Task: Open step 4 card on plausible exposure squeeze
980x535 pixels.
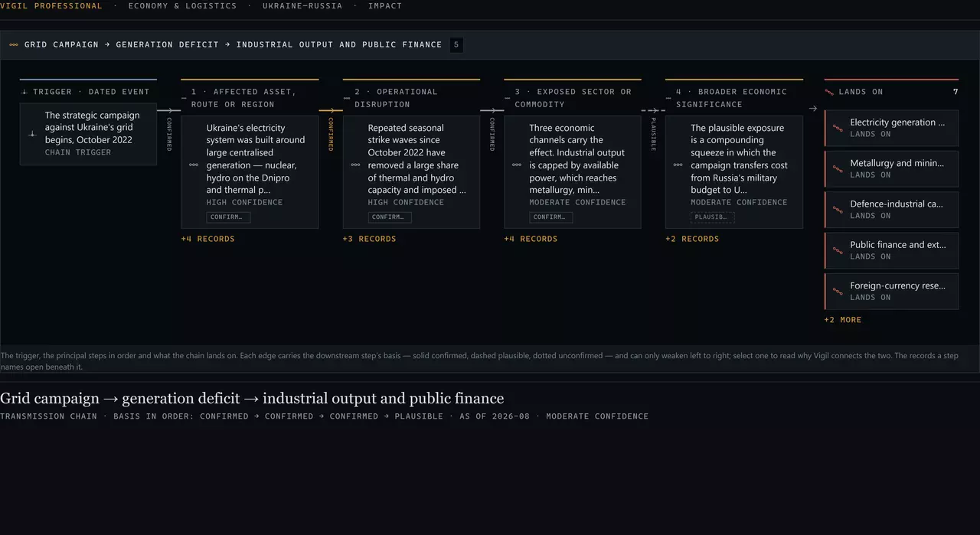Action: click(x=734, y=172)
